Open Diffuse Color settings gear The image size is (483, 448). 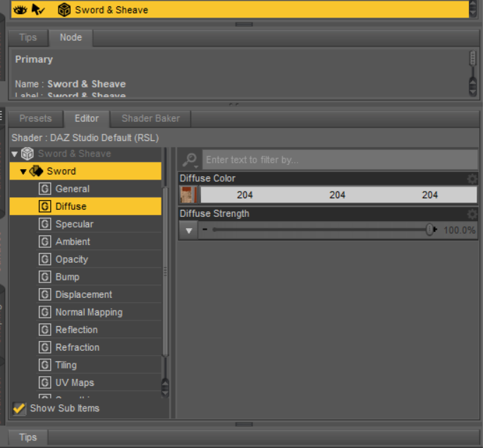point(472,179)
